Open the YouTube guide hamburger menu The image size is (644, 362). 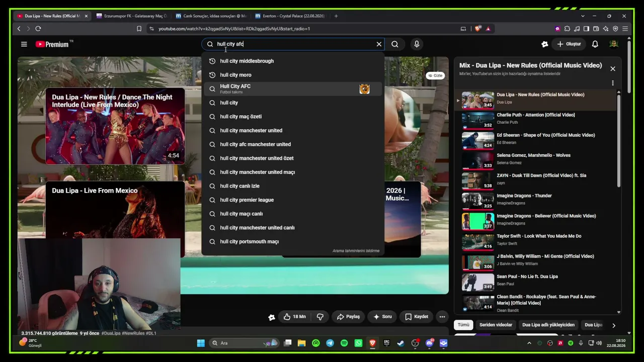24,44
